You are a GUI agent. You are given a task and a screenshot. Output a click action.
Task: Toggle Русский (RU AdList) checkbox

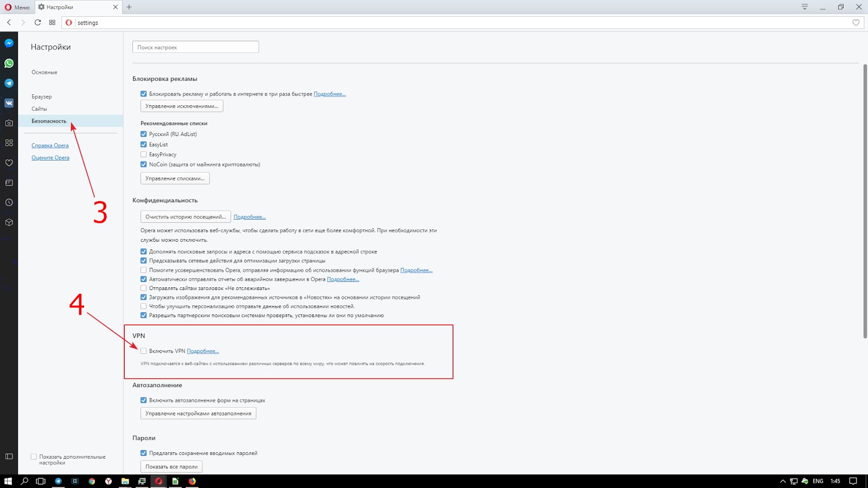(x=144, y=134)
